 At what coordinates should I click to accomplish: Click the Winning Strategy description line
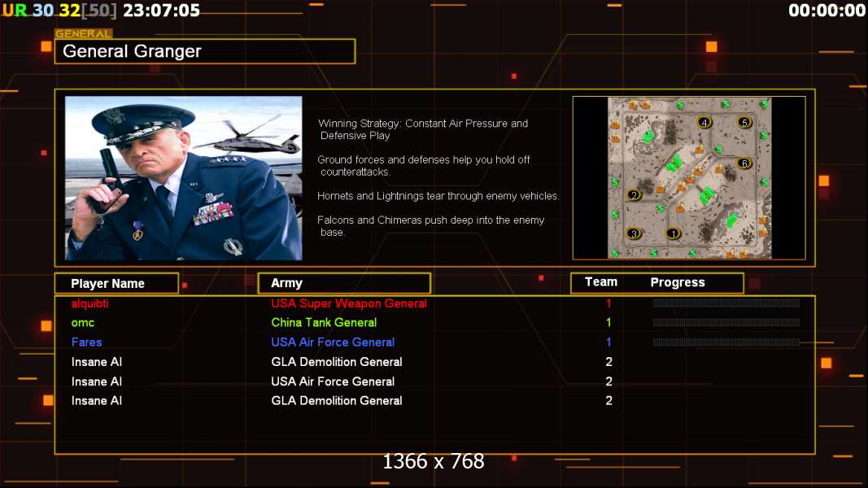pyautogui.click(x=423, y=129)
